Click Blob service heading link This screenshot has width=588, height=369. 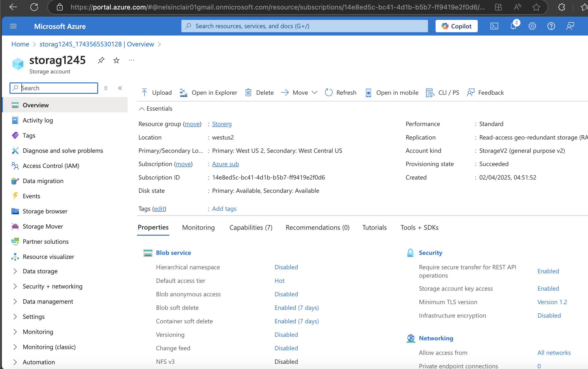173,253
